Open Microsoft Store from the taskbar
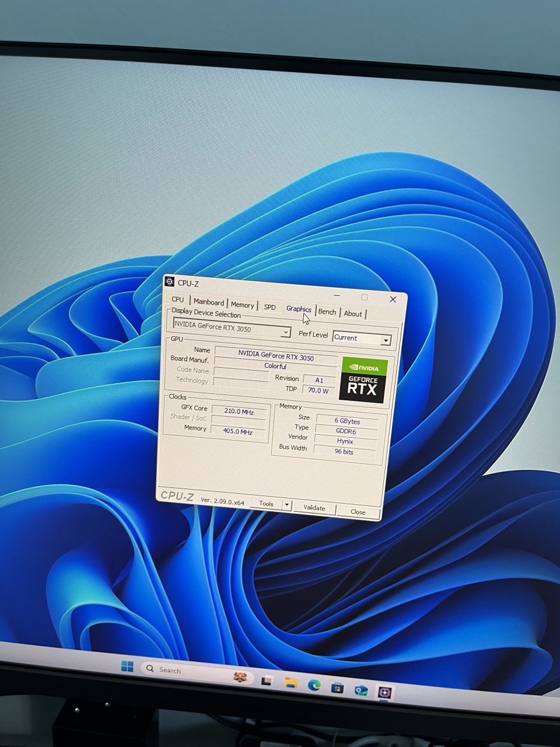The width and height of the screenshot is (560, 747). click(337, 688)
